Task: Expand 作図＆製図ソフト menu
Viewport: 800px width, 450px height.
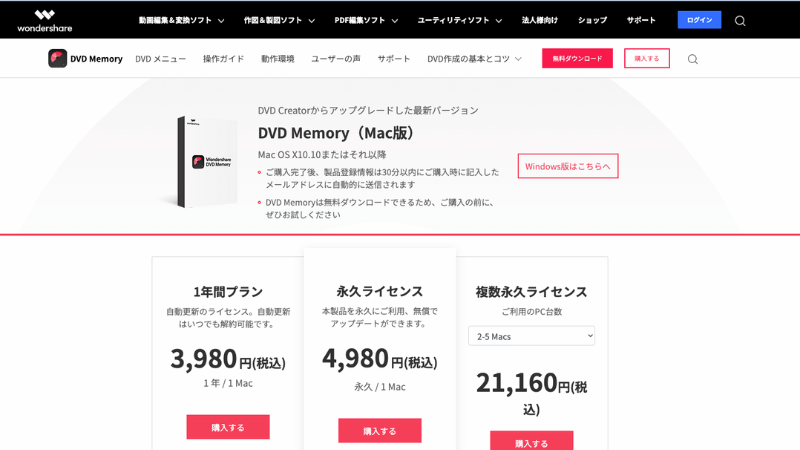Action: pos(279,20)
